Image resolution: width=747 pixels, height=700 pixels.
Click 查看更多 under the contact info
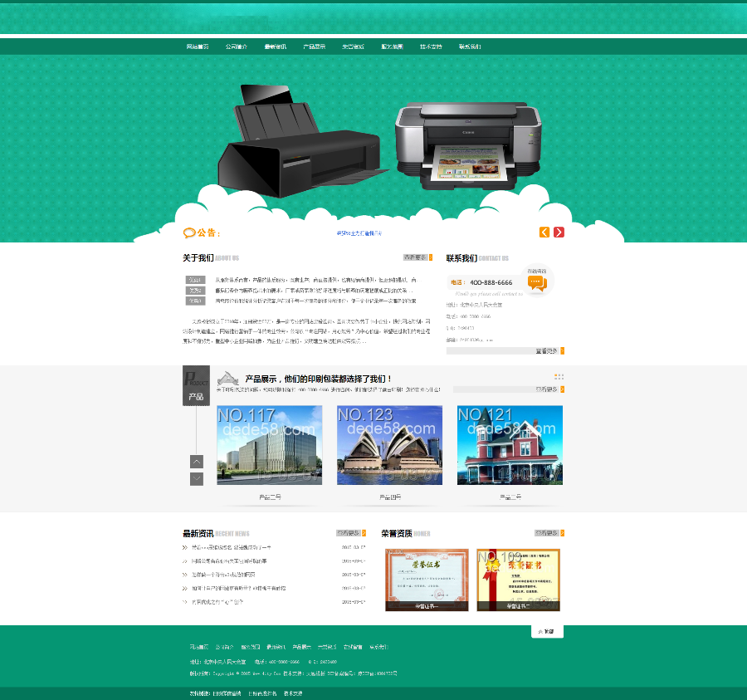pyautogui.click(x=546, y=350)
